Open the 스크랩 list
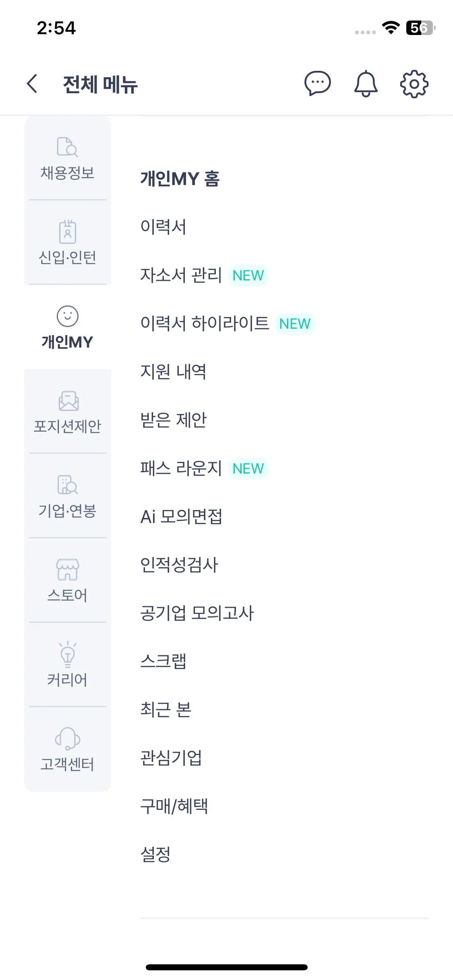453x980 pixels. coord(163,661)
